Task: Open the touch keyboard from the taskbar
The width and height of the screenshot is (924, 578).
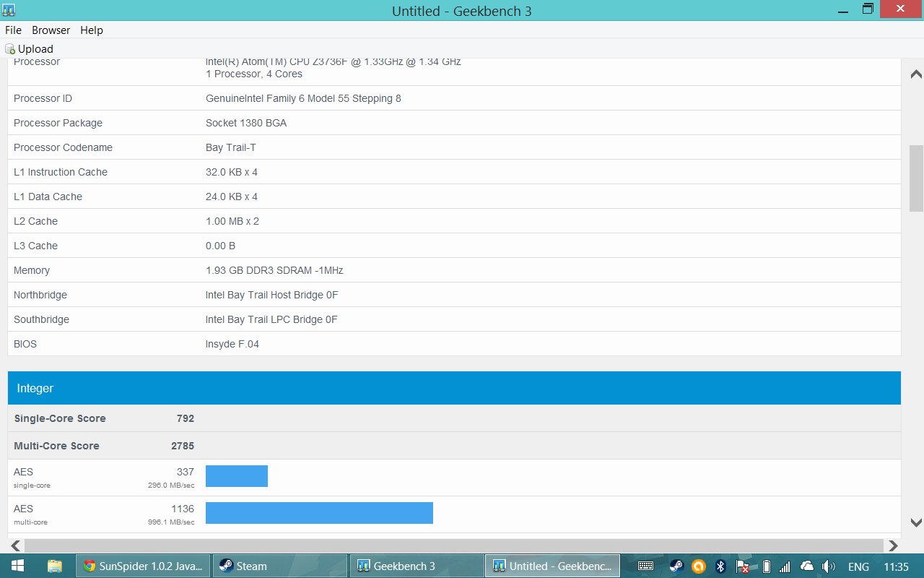Action: point(645,566)
